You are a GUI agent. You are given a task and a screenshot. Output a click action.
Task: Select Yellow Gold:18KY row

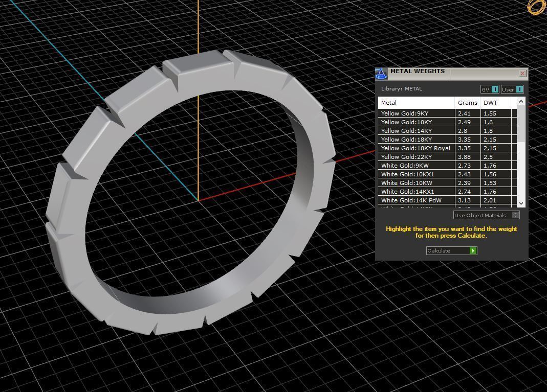(447, 140)
